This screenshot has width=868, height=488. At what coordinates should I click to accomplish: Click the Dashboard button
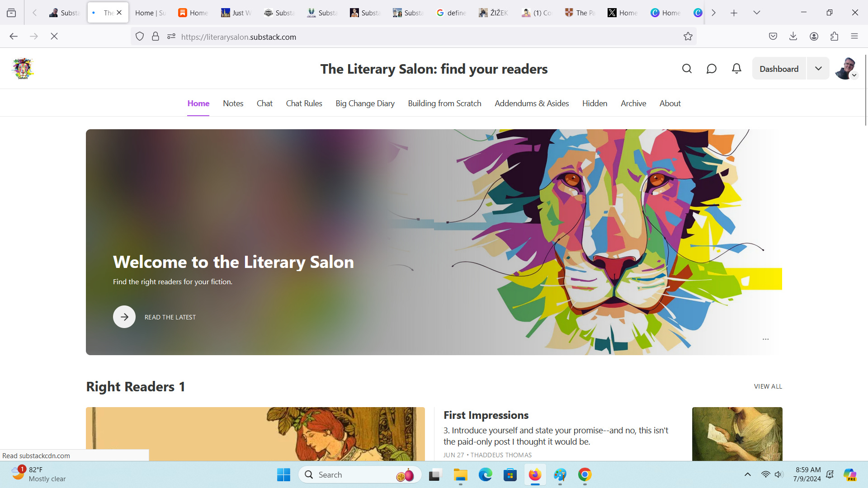click(779, 69)
